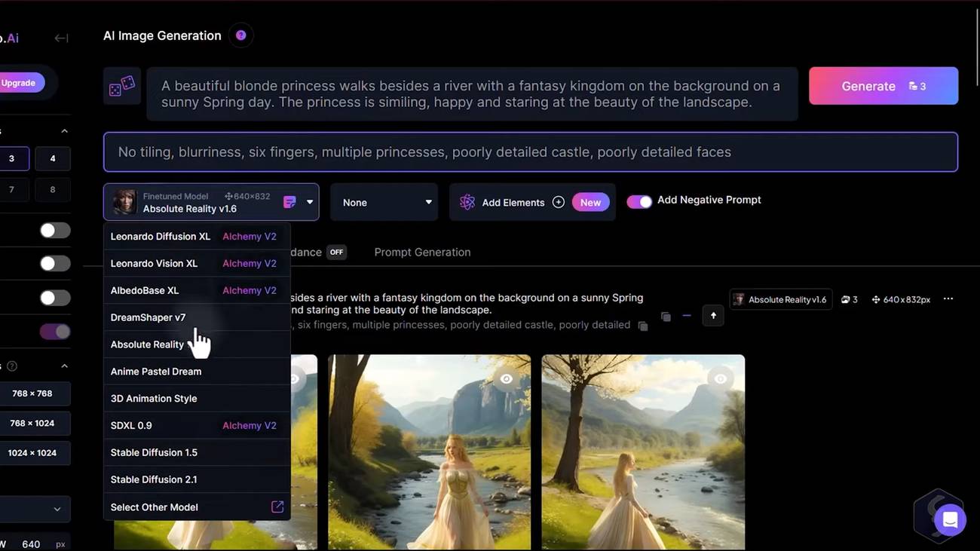Select 8 as number of images
Viewport: 980px width, 551px height.
pos(52,189)
